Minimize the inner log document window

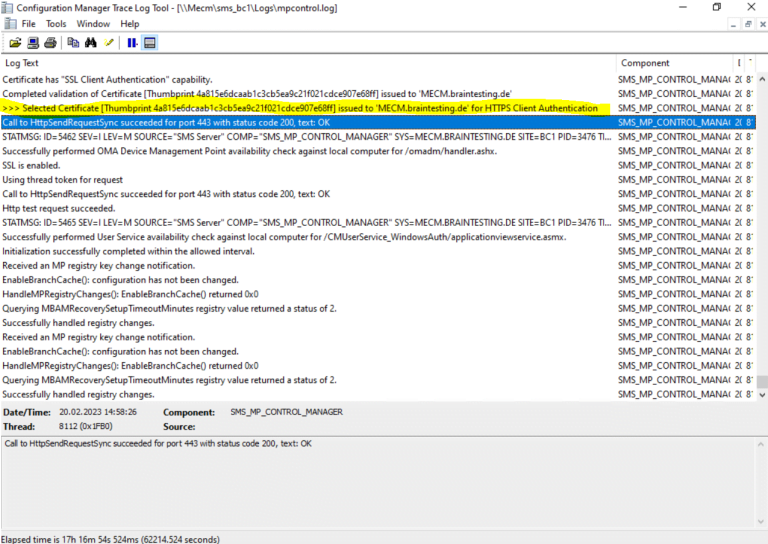pyautogui.click(x=733, y=24)
